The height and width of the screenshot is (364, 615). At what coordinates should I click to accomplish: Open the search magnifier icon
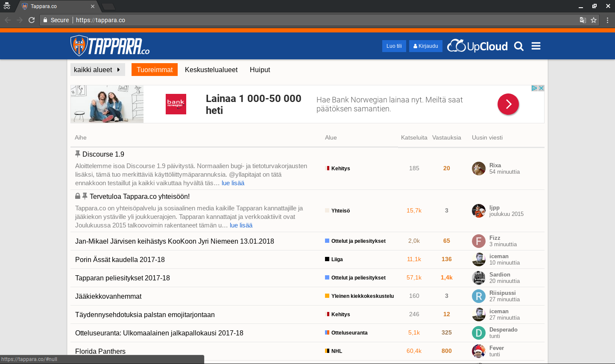518,46
